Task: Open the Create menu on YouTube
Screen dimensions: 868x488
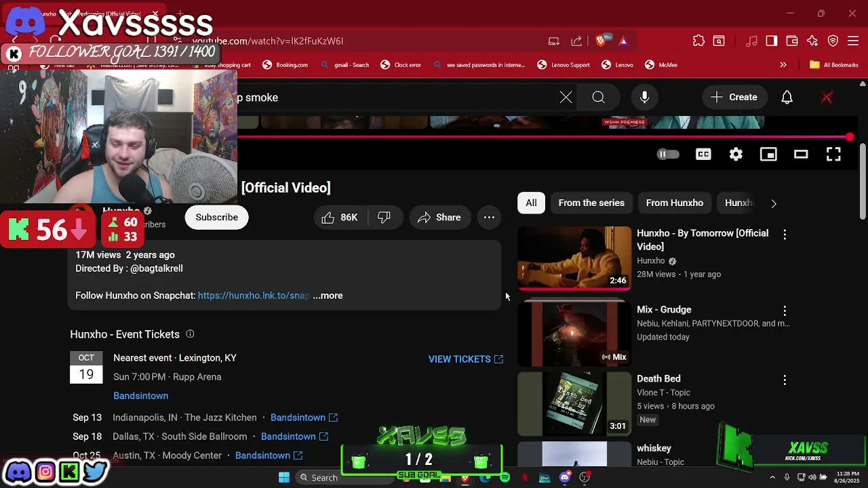Action: click(734, 97)
